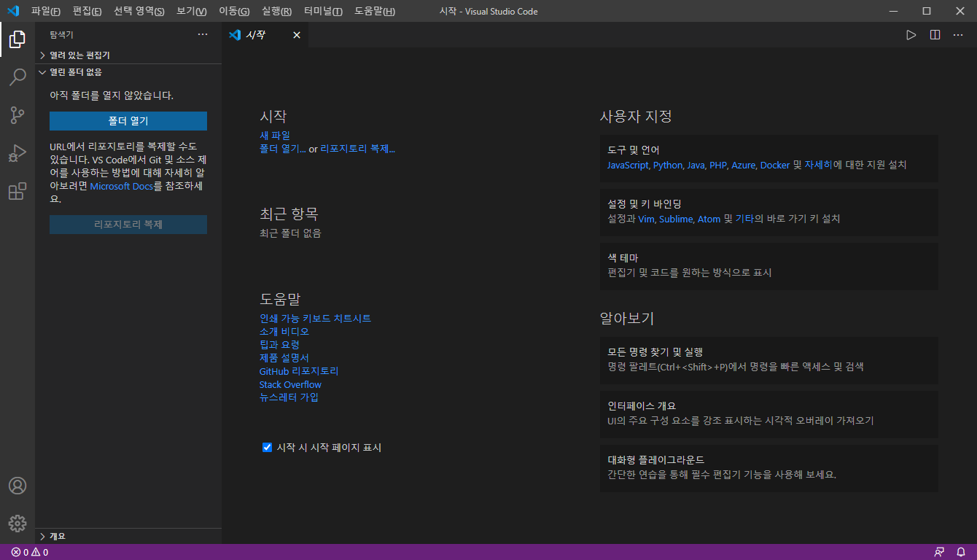This screenshot has width=977, height=560.
Task: Open the Source Control view icon
Action: point(17,115)
